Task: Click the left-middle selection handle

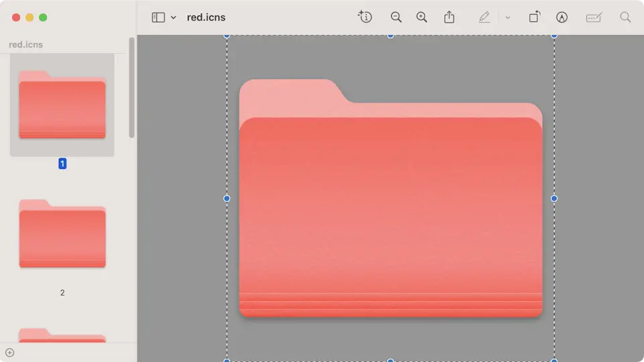Action: click(227, 198)
